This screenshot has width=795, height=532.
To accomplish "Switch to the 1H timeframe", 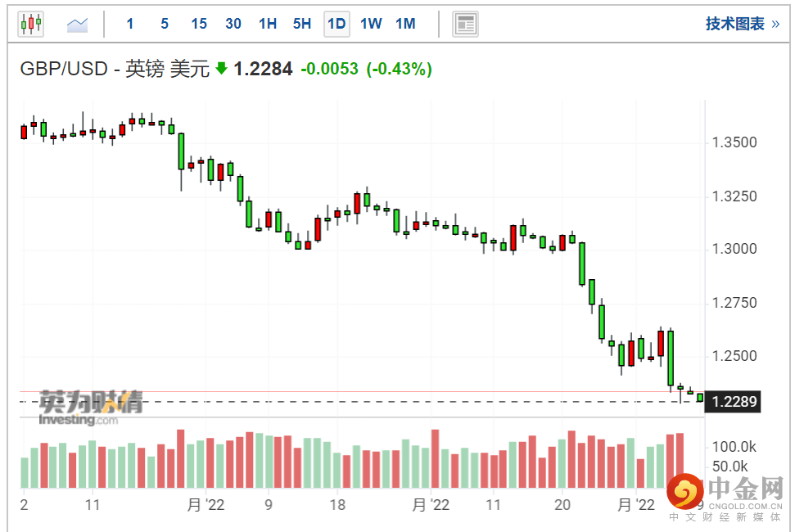I will pos(268,24).
